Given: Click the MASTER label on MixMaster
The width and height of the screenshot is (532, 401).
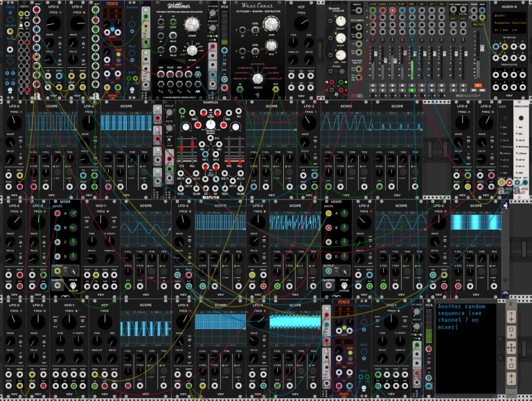Looking at the screenshot, I should (x=478, y=24).
